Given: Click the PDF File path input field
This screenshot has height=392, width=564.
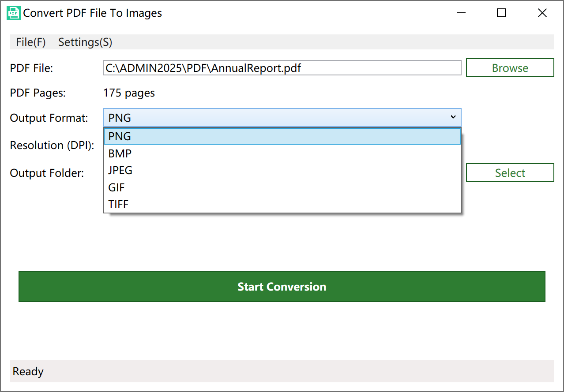Looking at the screenshot, I should 282,67.
